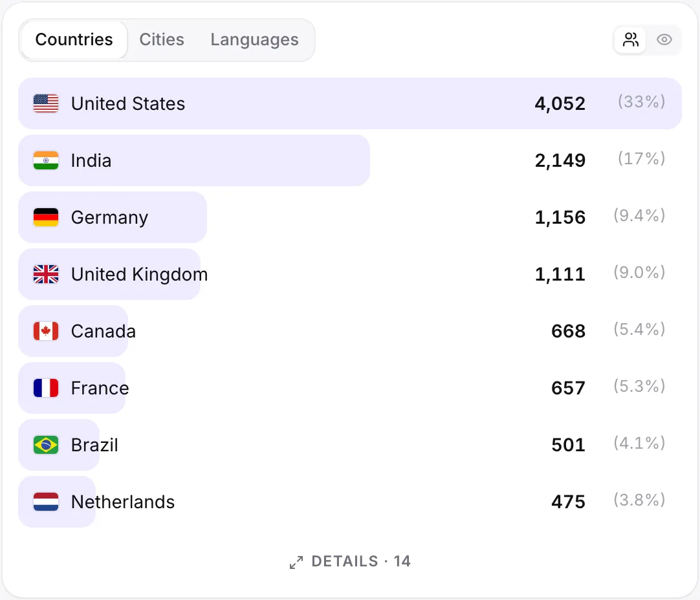700x600 pixels.
Task: Click the Brazil flag icon
Action: tap(46, 445)
